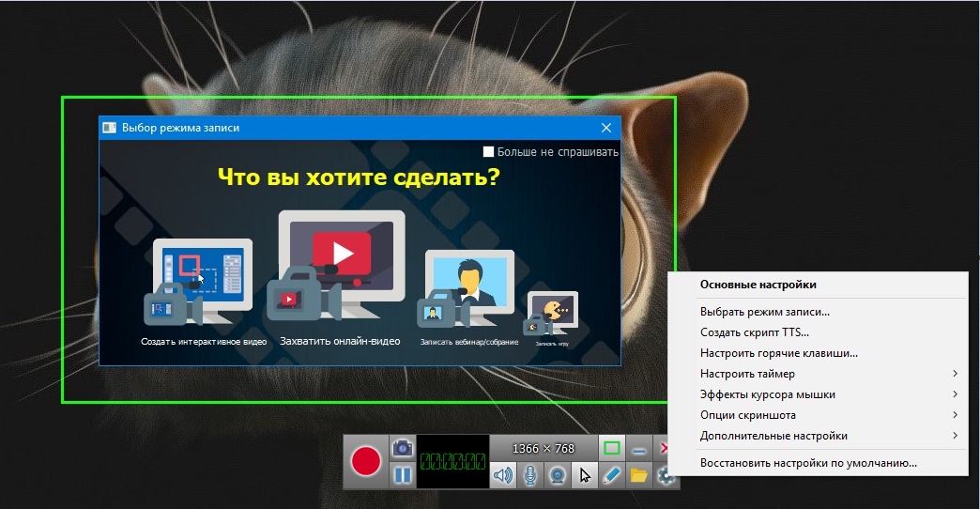Expand 'Настроить таймер' submenu

[819, 374]
